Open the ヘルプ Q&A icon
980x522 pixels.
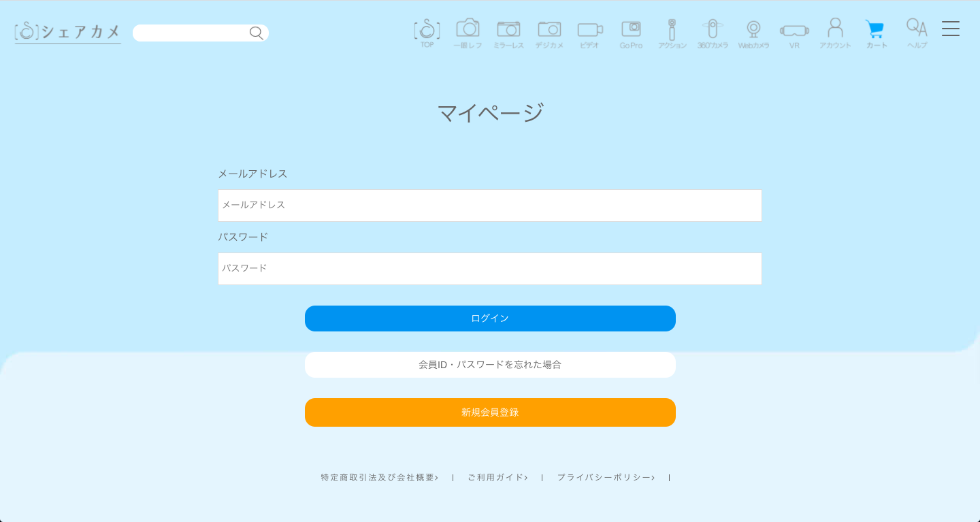pyautogui.click(x=917, y=33)
